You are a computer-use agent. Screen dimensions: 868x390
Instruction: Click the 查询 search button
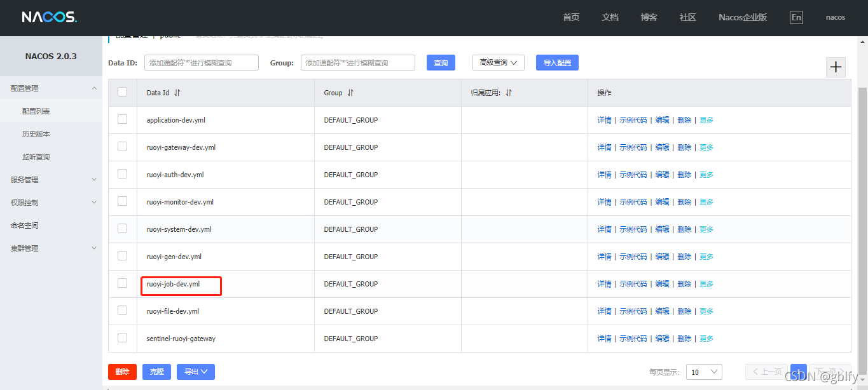coord(441,63)
